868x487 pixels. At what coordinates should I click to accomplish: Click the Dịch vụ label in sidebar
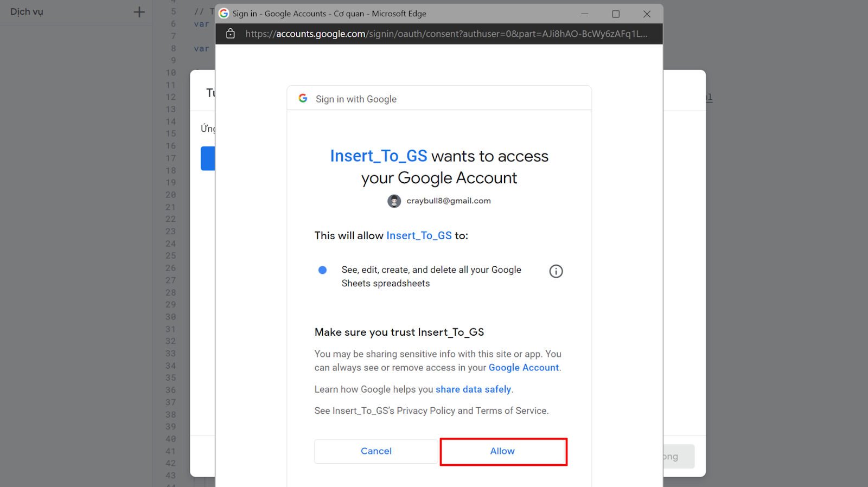[27, 11]
